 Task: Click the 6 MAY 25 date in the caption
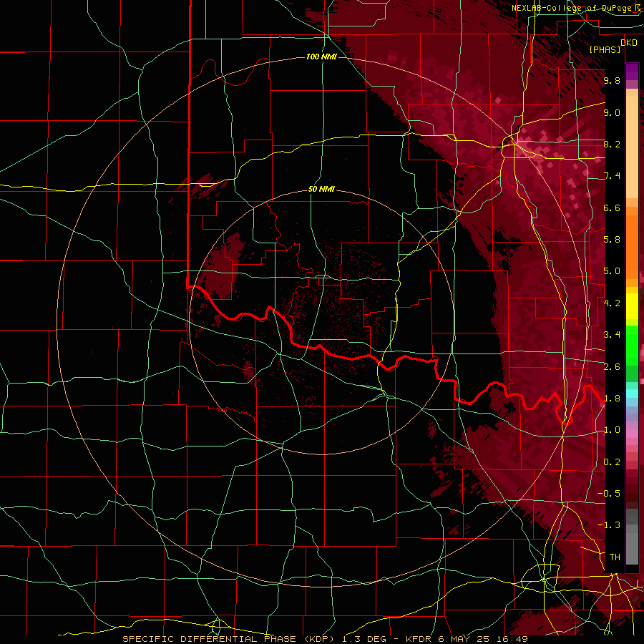(x=464, y=639)
